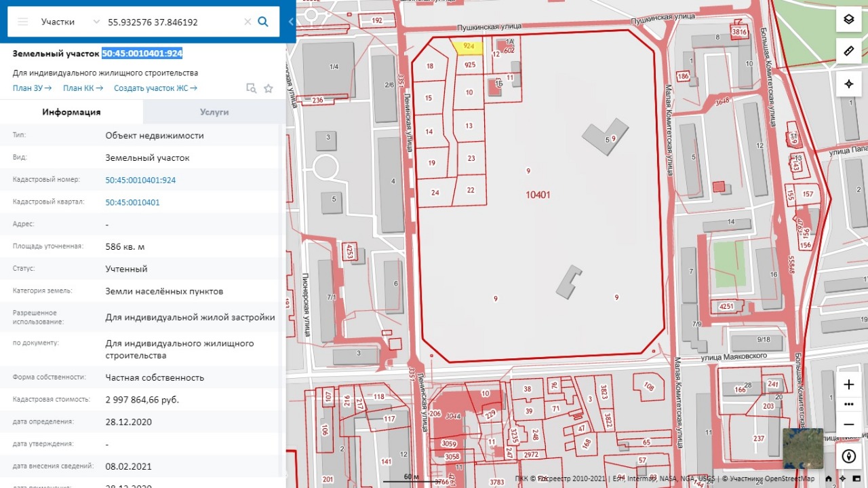868x488 pixels.
Task: Select the highlighted yellow parcel 924 on the map
Action: click(x=467, y=47)
